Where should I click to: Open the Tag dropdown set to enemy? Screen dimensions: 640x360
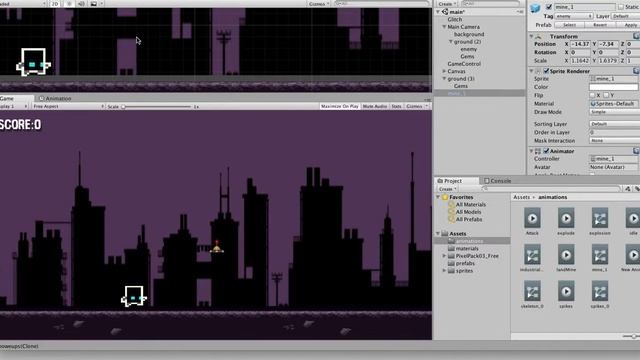point(574,16)
